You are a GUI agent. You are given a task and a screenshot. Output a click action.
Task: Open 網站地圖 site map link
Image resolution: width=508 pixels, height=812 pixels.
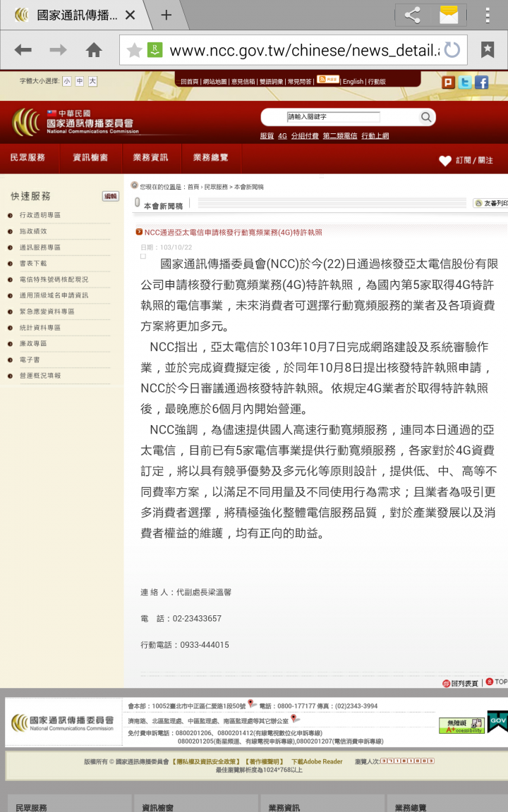pyautogui.click(x=215, y=82)
